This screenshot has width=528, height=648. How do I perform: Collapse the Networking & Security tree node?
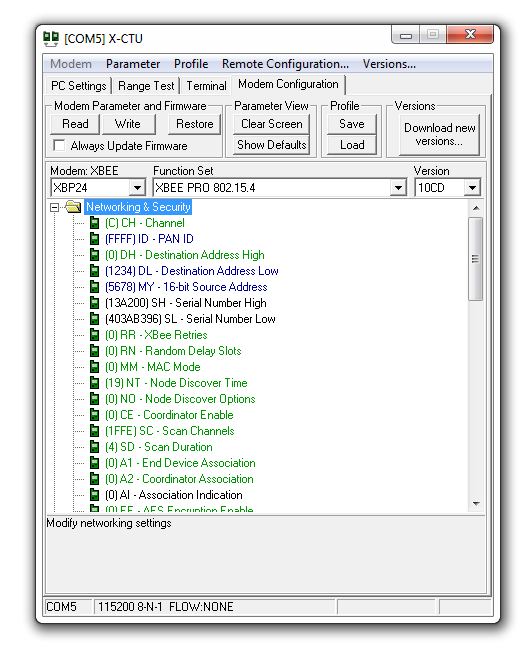tap(55, 207)
